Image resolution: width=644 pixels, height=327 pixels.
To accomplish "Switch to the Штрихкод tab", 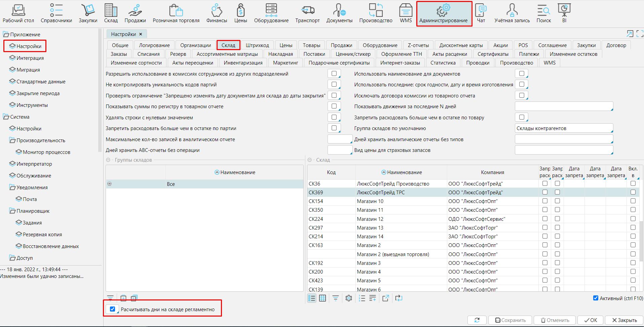I will [257, 45].
